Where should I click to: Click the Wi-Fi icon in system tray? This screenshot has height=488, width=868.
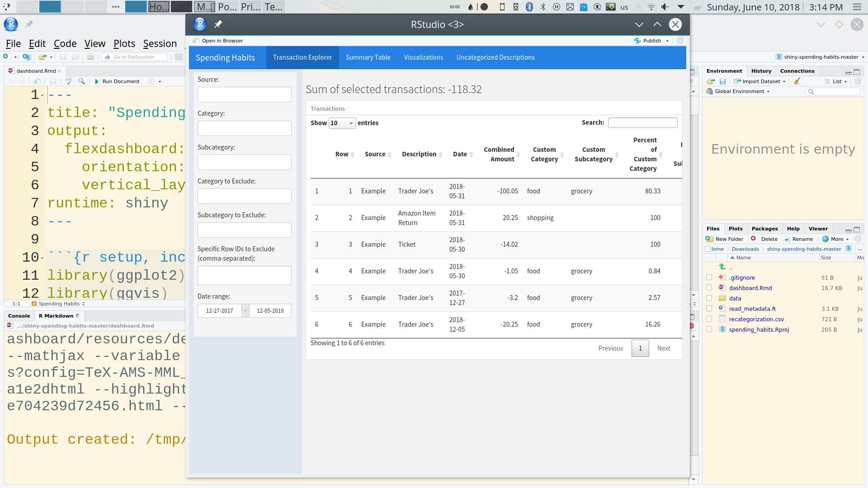pyautogui.click(x=651, y=7)
